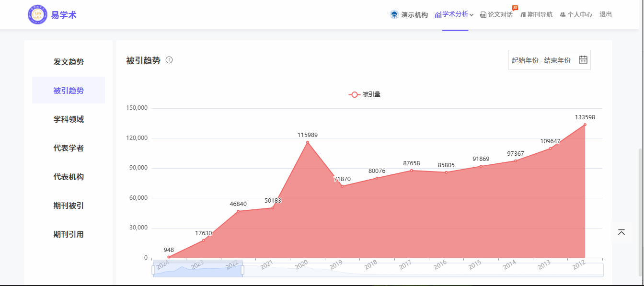Image resolution: width=644 pixels, height=286 pixels.
Task: Expand the 学术分析 dropdown menu
Action: click(454, 14)
